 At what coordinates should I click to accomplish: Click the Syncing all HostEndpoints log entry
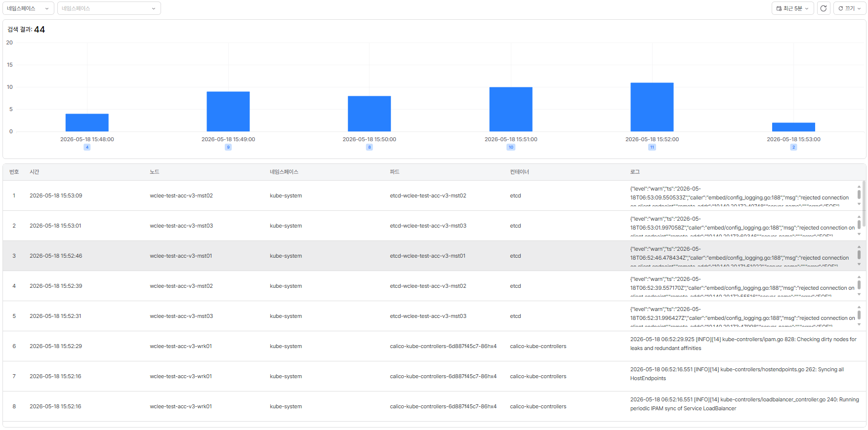(737, 374)
